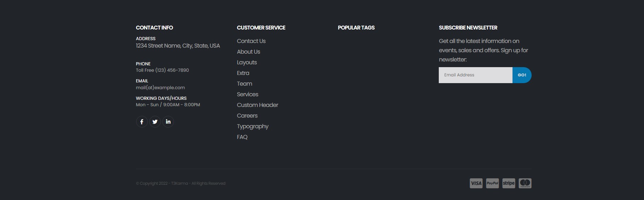Open the Layouts footer link
The width and height of the screenshot is (644, 200).
click(x=247, y=63)
